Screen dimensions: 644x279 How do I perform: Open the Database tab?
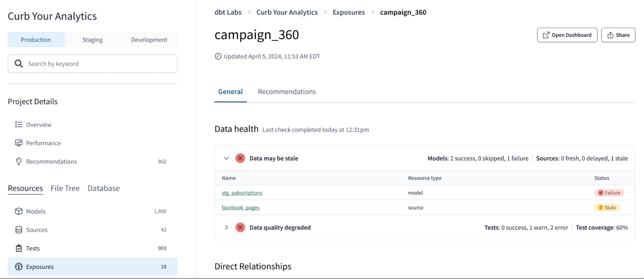pyautogui.click(x=103, y=188)
